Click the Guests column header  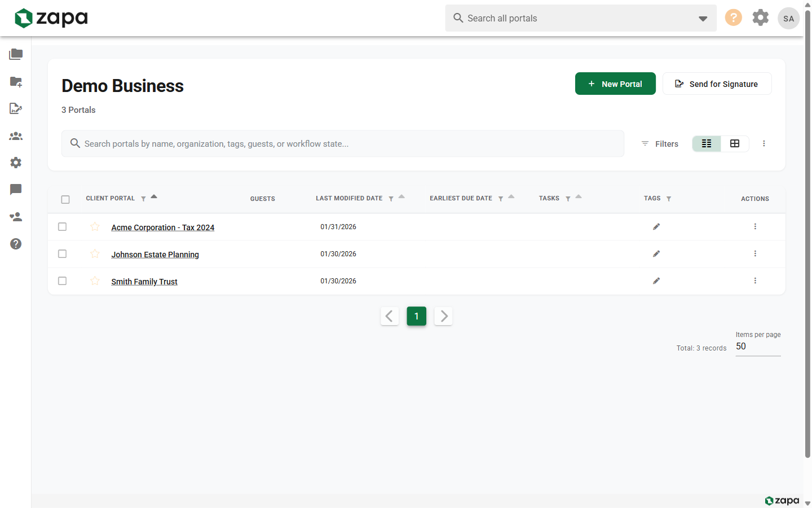coord(263,199)
